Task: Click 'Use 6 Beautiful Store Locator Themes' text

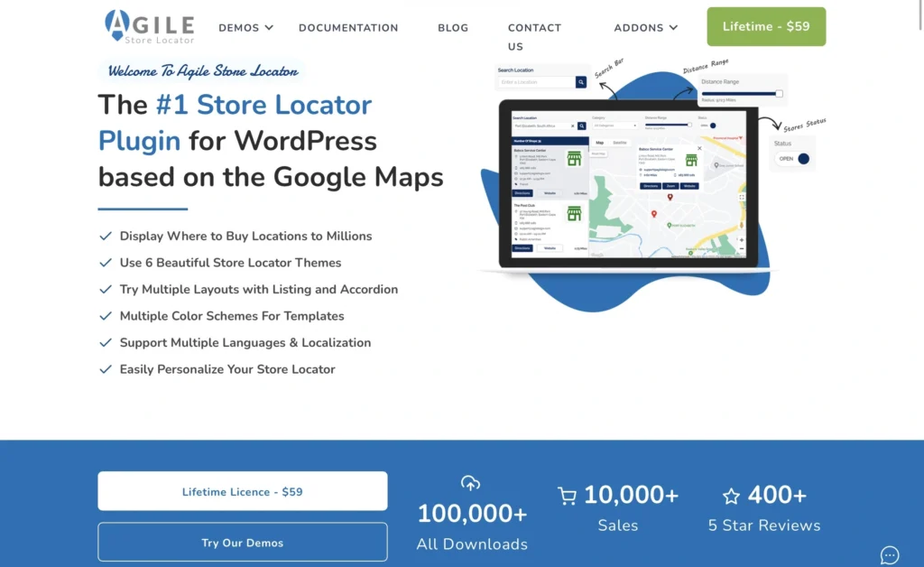Action: (230, 263)
